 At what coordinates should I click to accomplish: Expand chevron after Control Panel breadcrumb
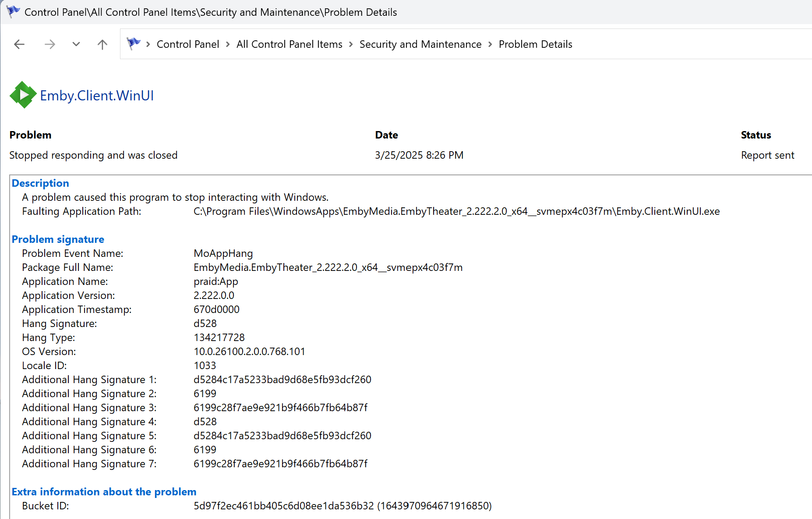228,44
